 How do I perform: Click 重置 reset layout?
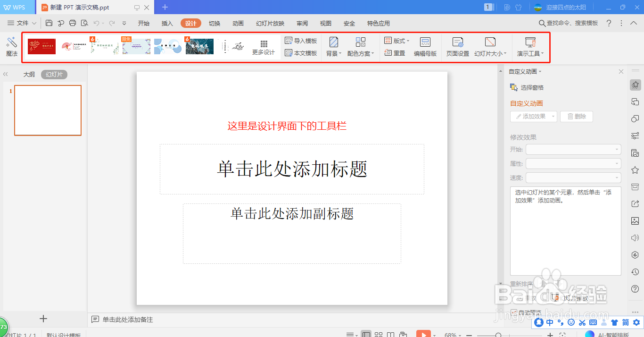tap(395, 53)
